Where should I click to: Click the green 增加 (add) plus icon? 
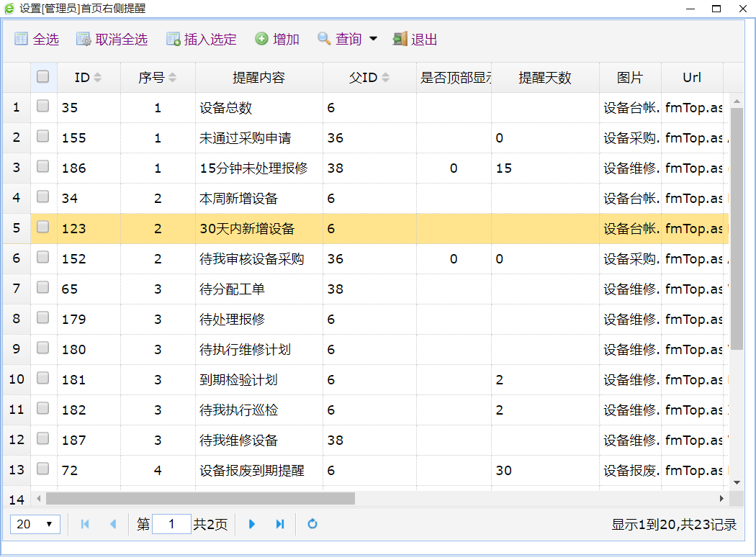pos(261,39)
